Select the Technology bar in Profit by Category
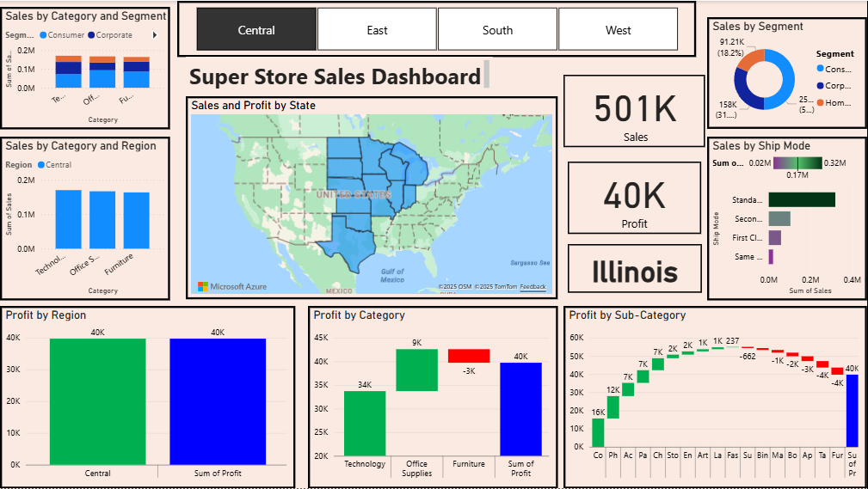 point(365,423)
